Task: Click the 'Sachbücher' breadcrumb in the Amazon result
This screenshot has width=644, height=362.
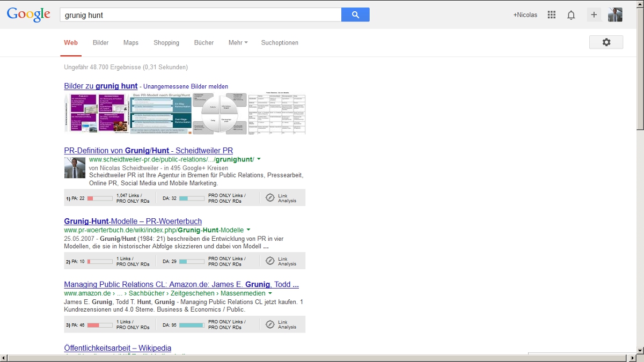Action: click(x=146, y=293)
